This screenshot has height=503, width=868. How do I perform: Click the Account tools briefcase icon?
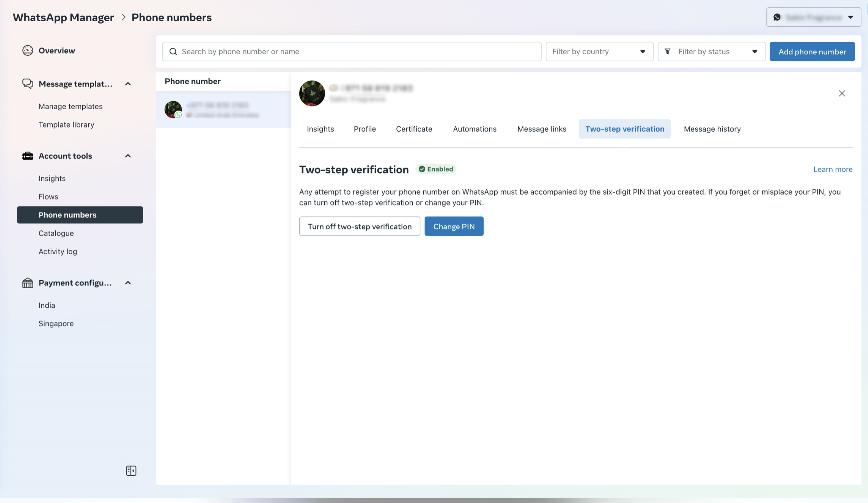click(28, 156)
